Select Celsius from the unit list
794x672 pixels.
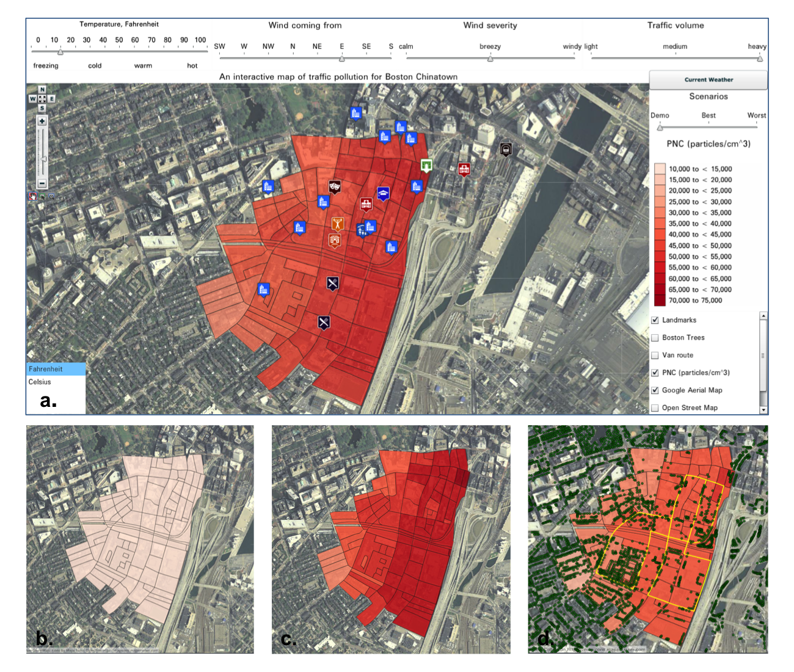[40, 382]
